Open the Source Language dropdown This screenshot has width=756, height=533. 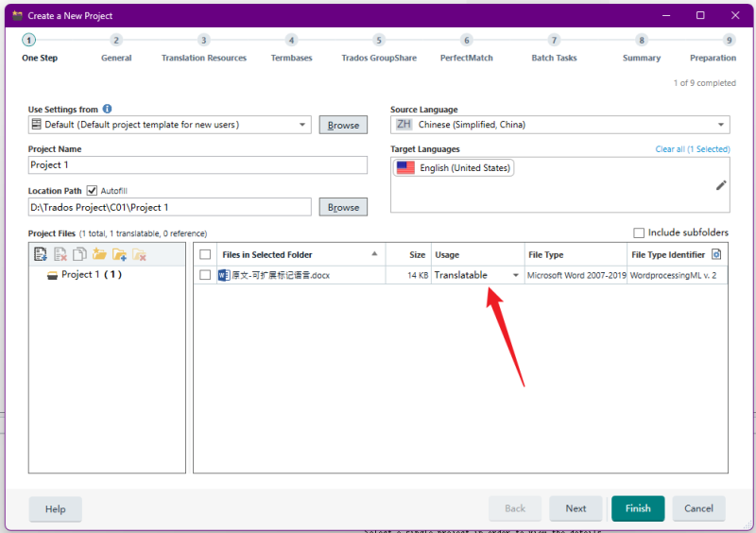[x=722, y=125]
